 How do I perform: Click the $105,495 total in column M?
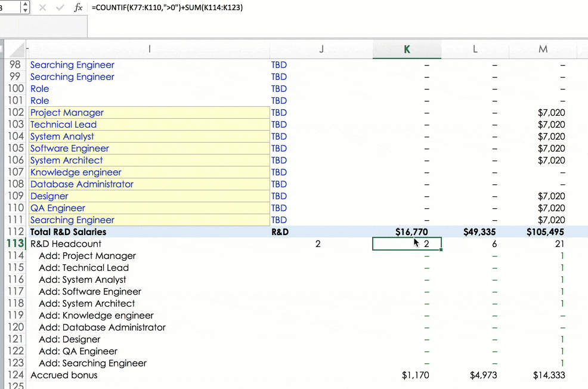[x=545, y=232]
